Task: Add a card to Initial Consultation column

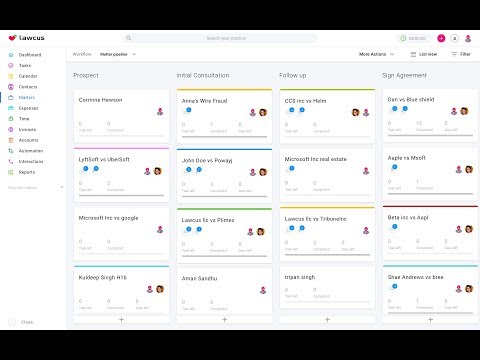Action: [224, 320]
